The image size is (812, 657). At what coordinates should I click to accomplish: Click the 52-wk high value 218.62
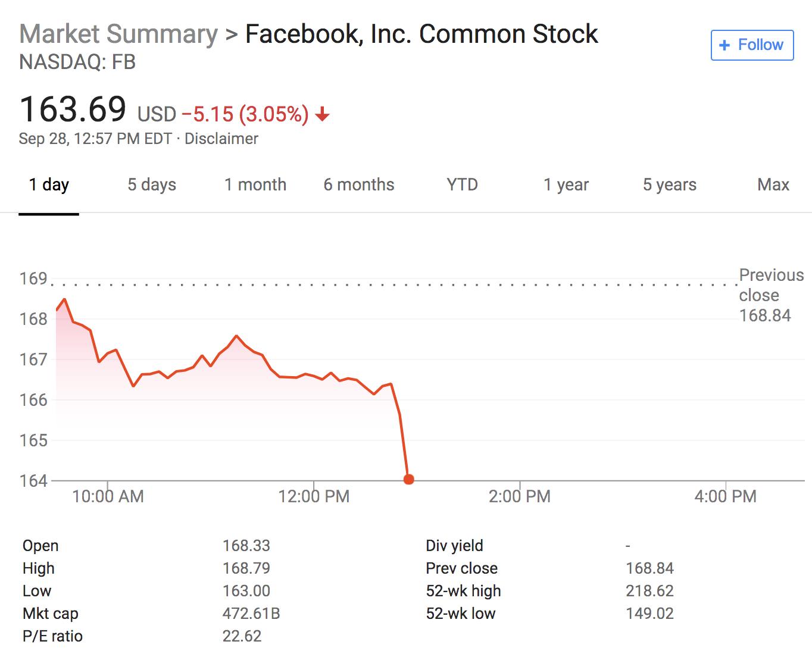coord(649,591)
